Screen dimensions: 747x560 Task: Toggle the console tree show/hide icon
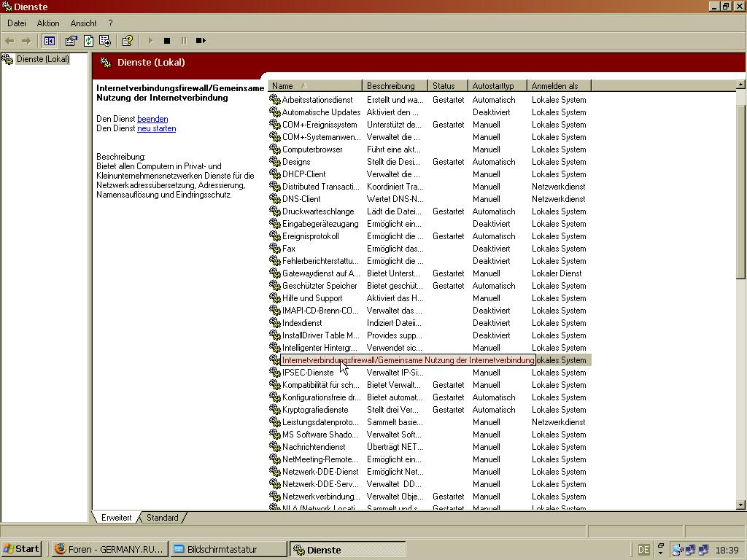(50, 41)
